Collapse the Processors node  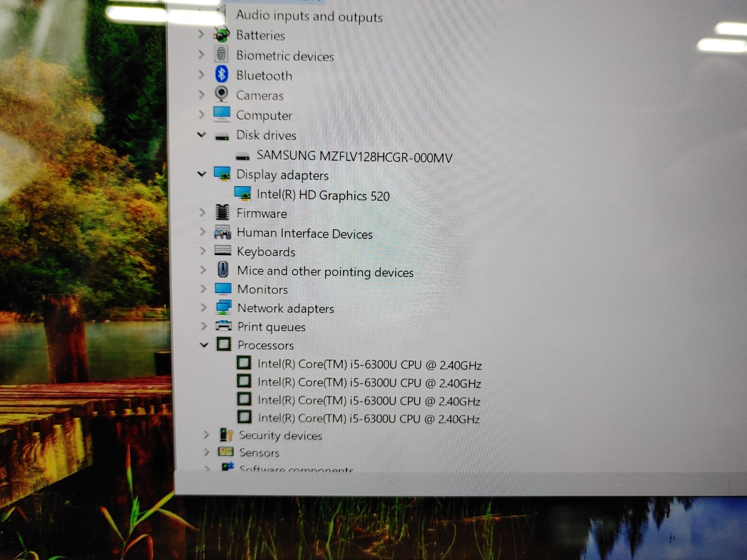(x=204, y=344)
